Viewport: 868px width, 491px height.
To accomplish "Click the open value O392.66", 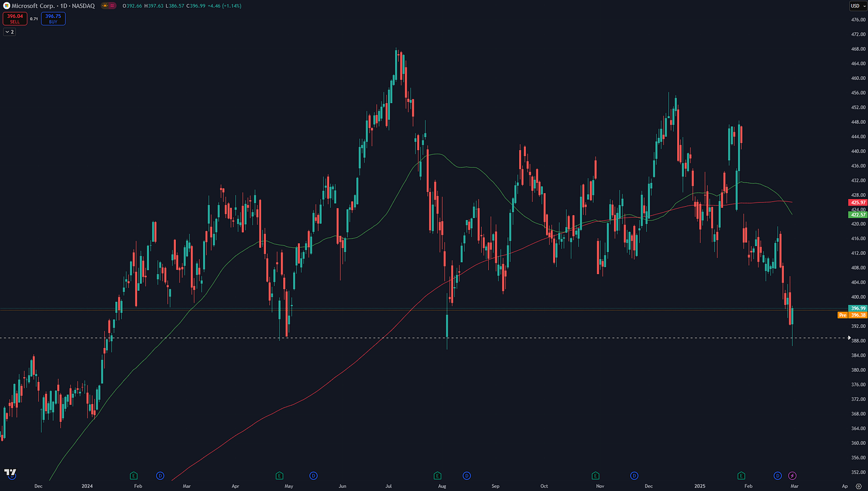I will tap(131, 5).
